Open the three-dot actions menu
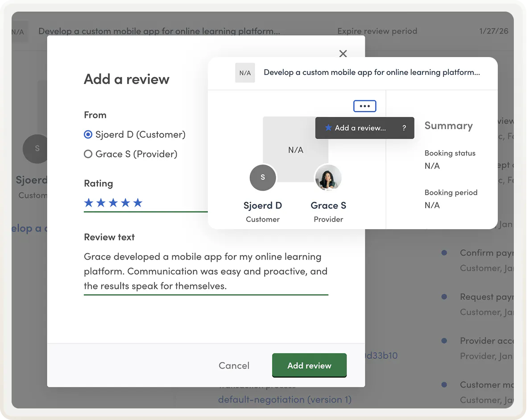The width and height of the screenshot is (529, 420). tap(364, 106)
